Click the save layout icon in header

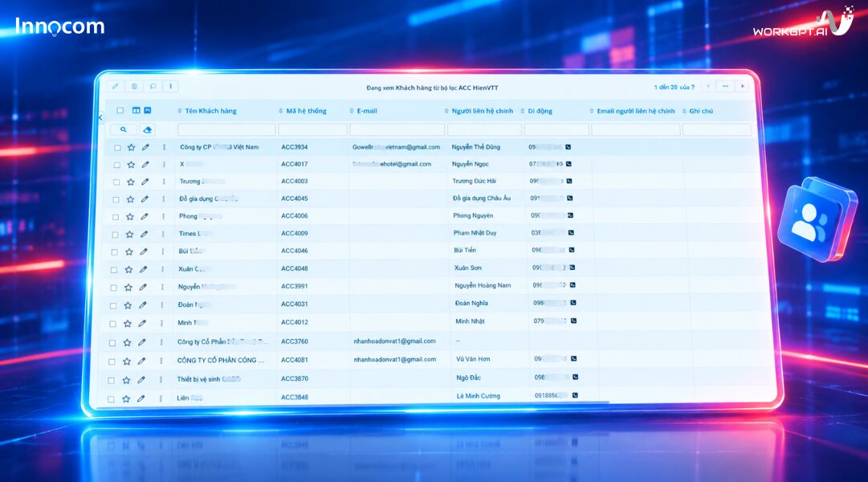(148, 110)
